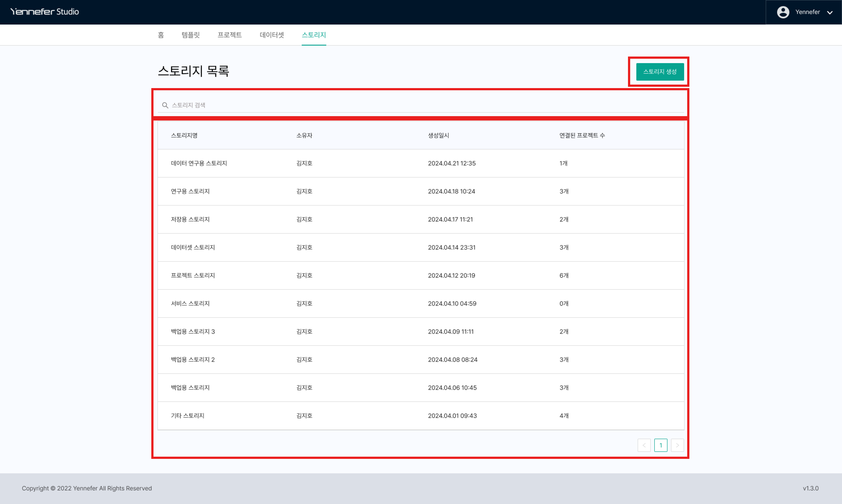Open the 데이터 연구용 스토리지 row
This screenshot has height=504, width=842.
199,163
